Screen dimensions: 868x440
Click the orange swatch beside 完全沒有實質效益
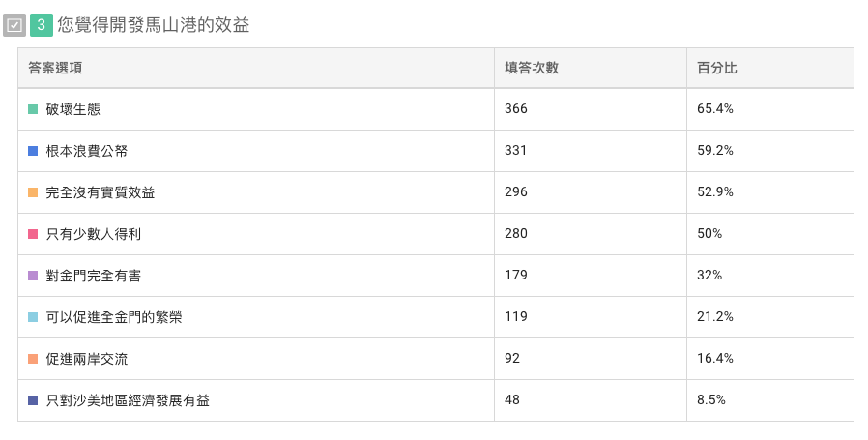(x=33, y=192)
